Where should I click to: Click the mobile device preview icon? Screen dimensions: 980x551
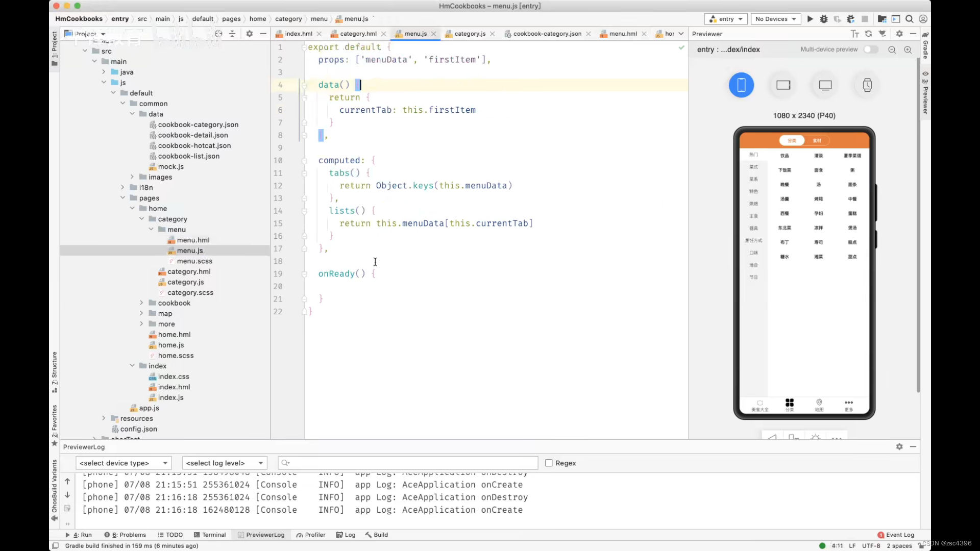pyautogui.click(x=741, y=84)
